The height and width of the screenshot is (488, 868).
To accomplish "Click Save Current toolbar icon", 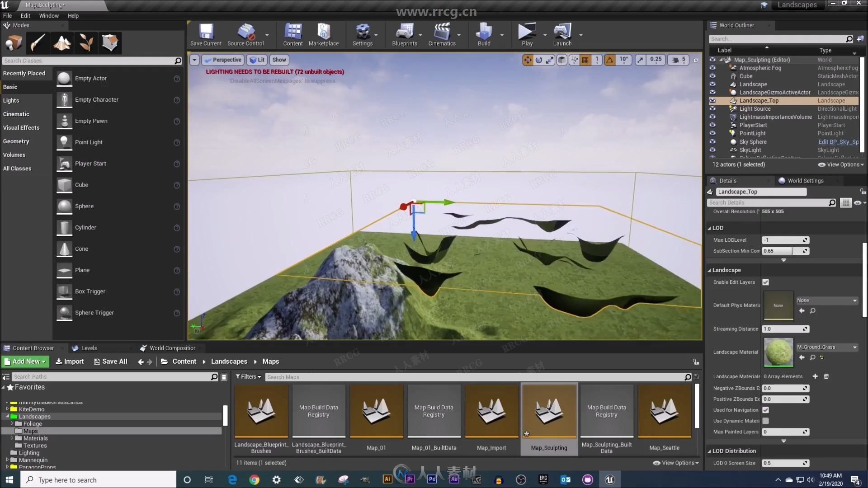I will click(206, 35).
